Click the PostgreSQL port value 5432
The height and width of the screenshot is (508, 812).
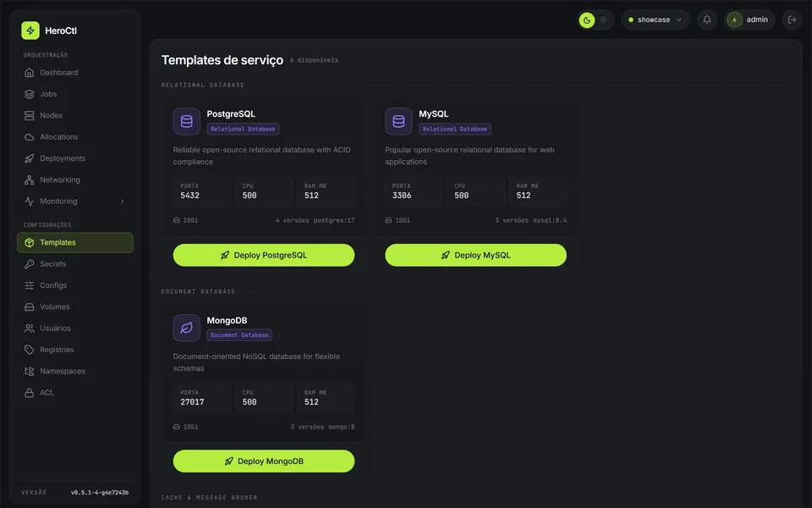(x=189, y=196)
